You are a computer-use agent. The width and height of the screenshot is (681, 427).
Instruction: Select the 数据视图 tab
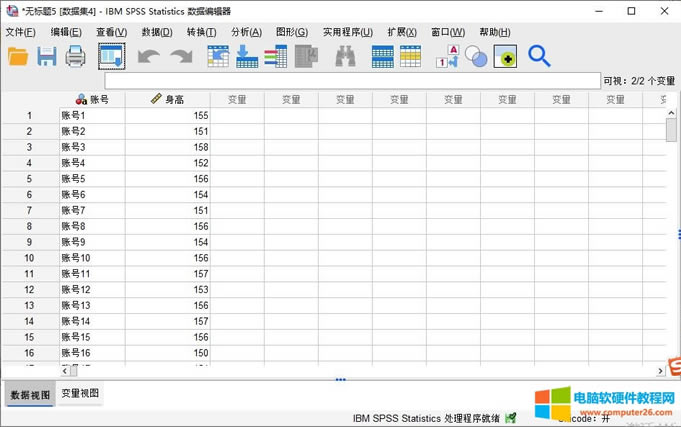click(x=30, y=394)
